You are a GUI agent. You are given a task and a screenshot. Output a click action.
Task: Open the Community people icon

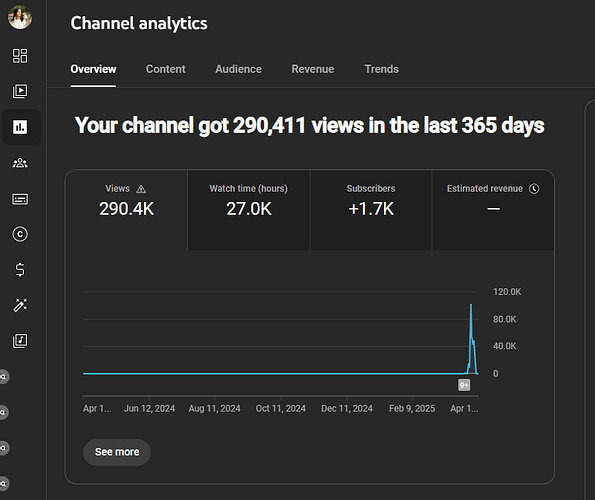pos(20,163)
